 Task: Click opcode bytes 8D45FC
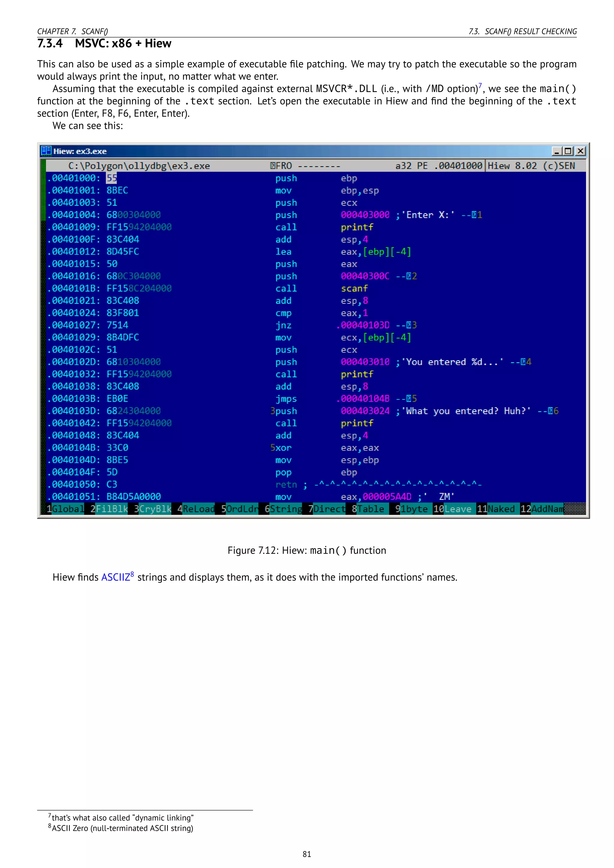point(123,251)
